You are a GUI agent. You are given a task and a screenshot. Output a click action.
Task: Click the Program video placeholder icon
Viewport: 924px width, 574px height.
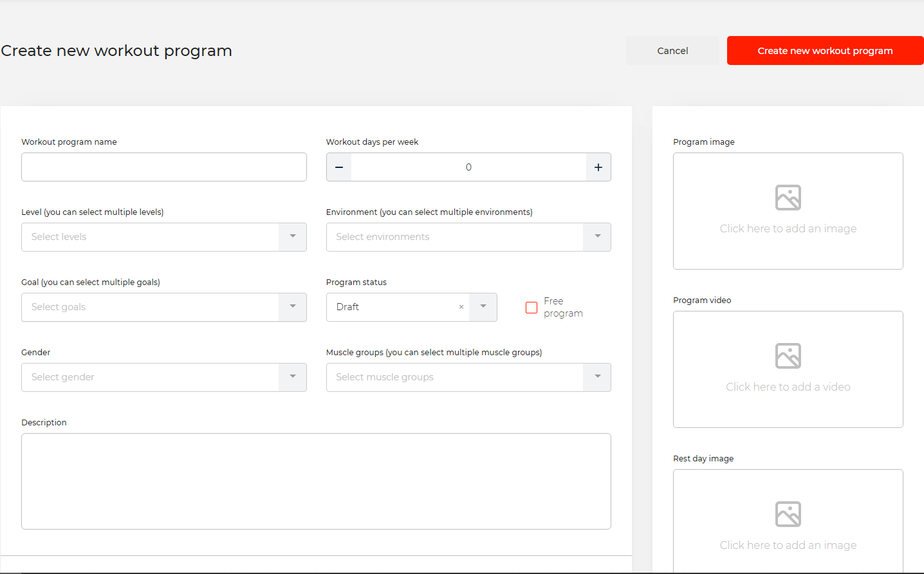pos(788,356)
